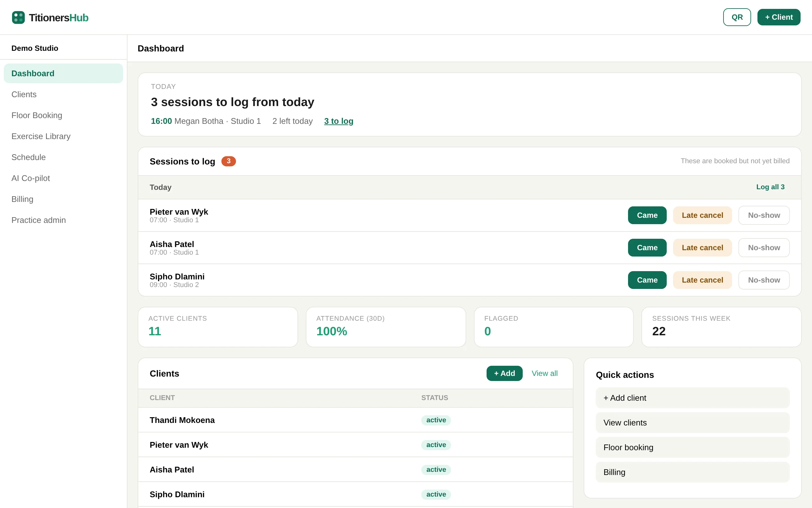
Task: Click + Add client quick action
Action: click(692, 398)
